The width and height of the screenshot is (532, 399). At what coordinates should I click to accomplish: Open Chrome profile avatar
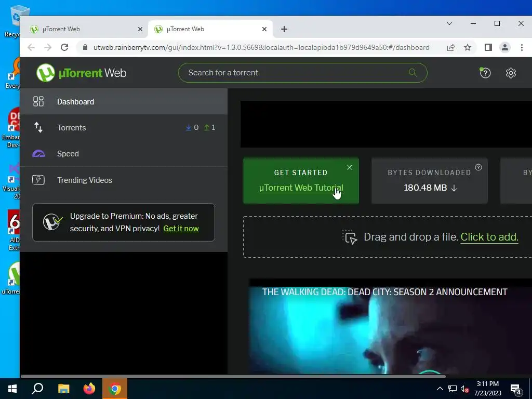[505, 47]
